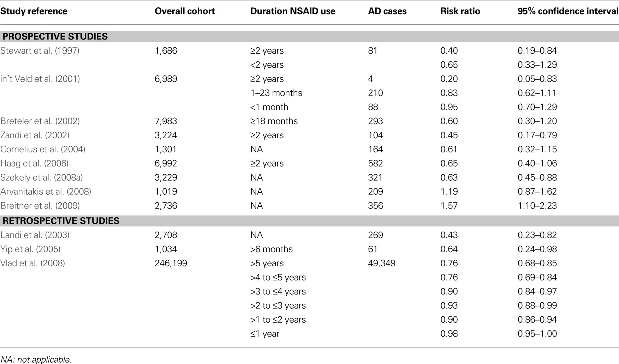The image size is (619, 364).
Task: Click the Cornelius et al. (2004) citation
Action: point(43,150)
